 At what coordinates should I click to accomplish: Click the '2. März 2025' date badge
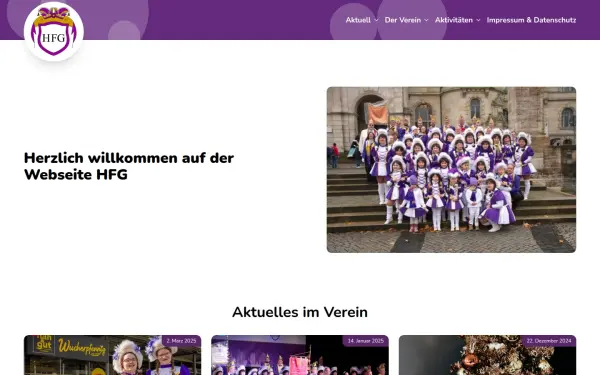(181, 341)
